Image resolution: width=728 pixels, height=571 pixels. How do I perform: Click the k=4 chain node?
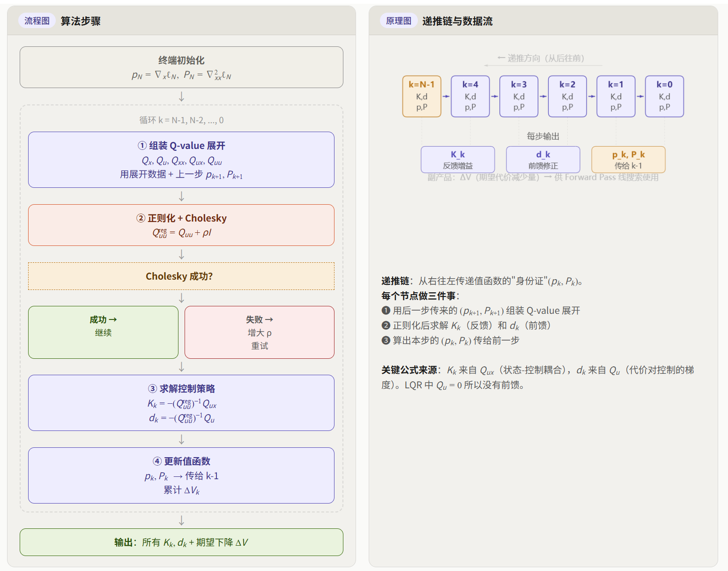pos(470,96)
